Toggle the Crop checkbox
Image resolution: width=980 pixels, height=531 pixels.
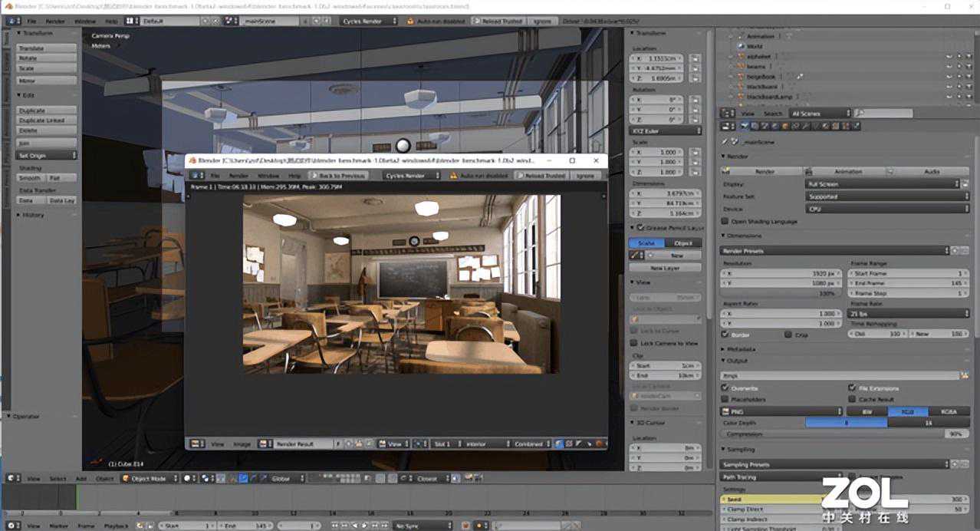pyautogui.click(x=788, y=335)
